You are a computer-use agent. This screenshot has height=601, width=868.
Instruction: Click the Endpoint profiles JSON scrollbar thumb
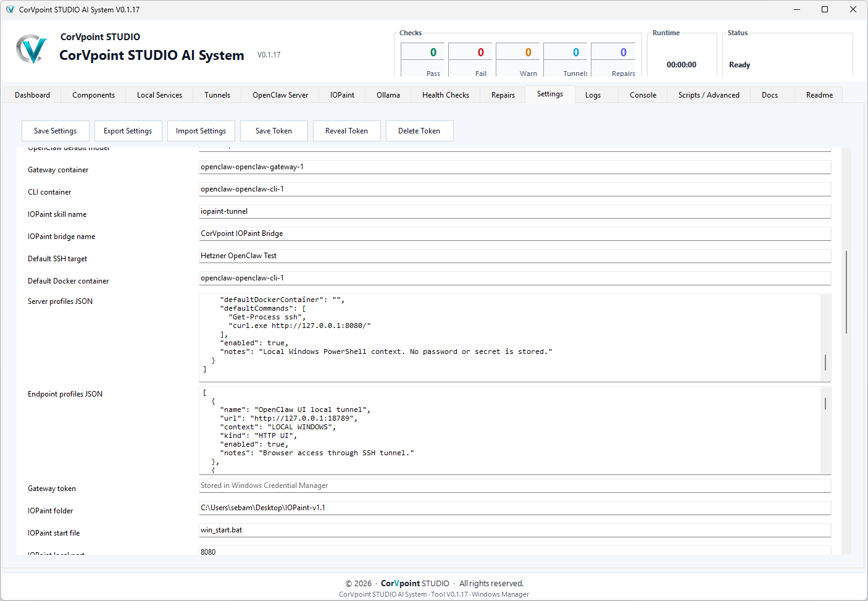click(825, 403)
